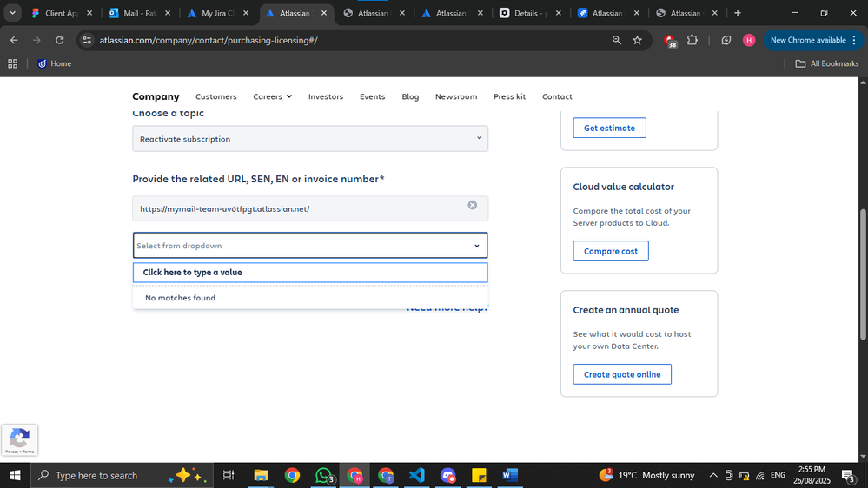Open the weather widget showing 19°C
Screen dimensions: 868x488
(646, 475)
